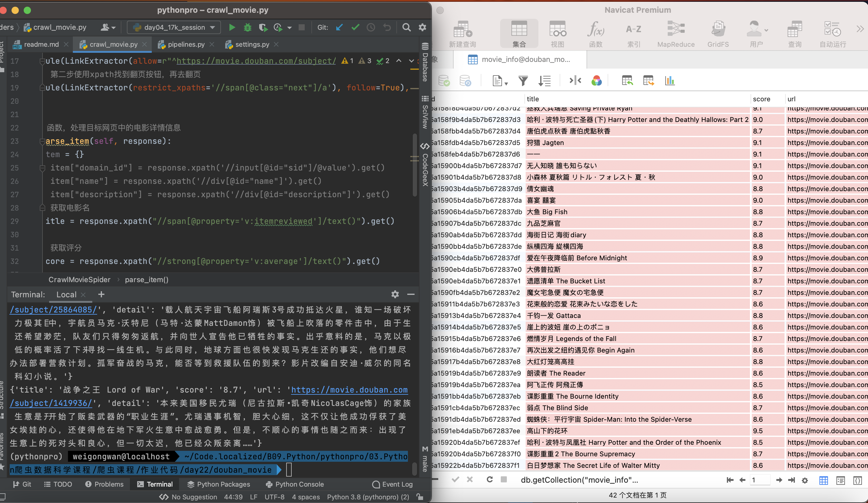Update project from Git blue arrow

coord(339,27)
